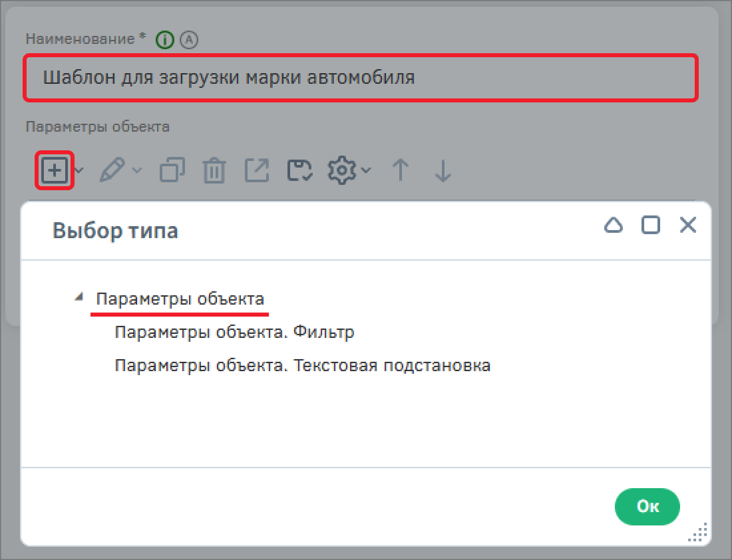Open the settings gear in the toolbar
732x560 pixels.
[341, 170]
